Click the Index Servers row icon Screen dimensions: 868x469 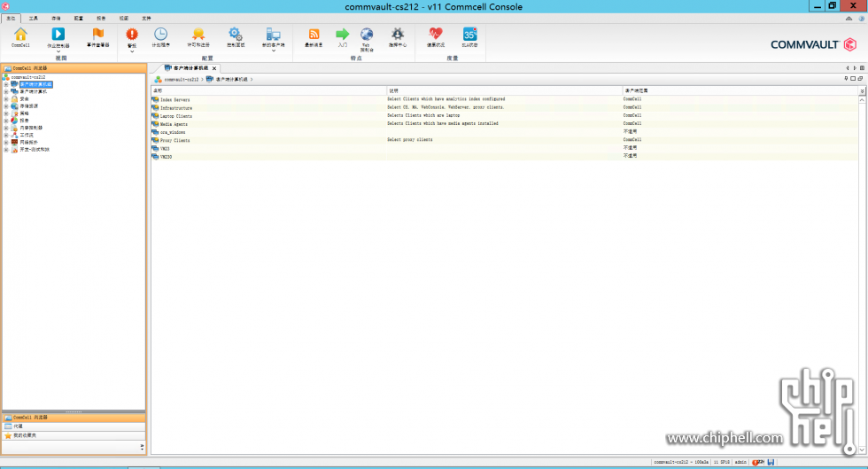(x=156, y=99)
